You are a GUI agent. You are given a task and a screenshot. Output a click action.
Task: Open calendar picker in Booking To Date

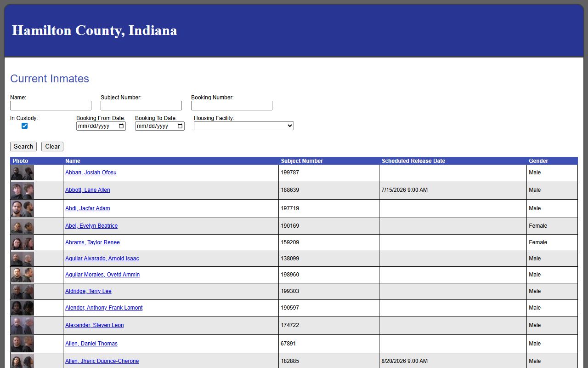pos(180,126)
